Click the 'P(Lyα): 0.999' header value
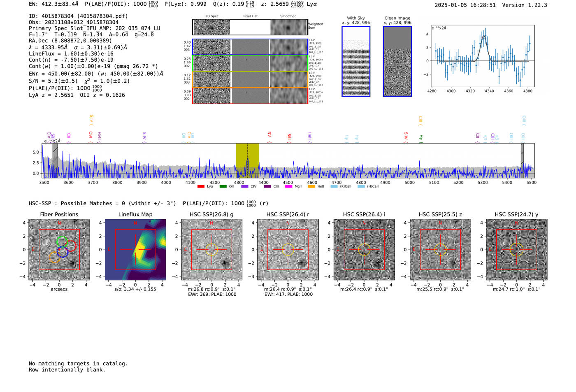The image size is (576, 392). pos(186,4)
